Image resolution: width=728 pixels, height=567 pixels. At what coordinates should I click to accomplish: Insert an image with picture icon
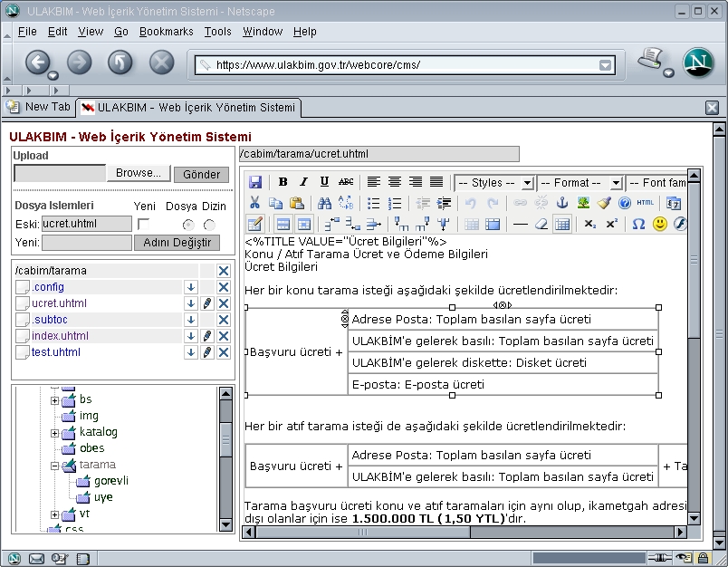point(583,203)
